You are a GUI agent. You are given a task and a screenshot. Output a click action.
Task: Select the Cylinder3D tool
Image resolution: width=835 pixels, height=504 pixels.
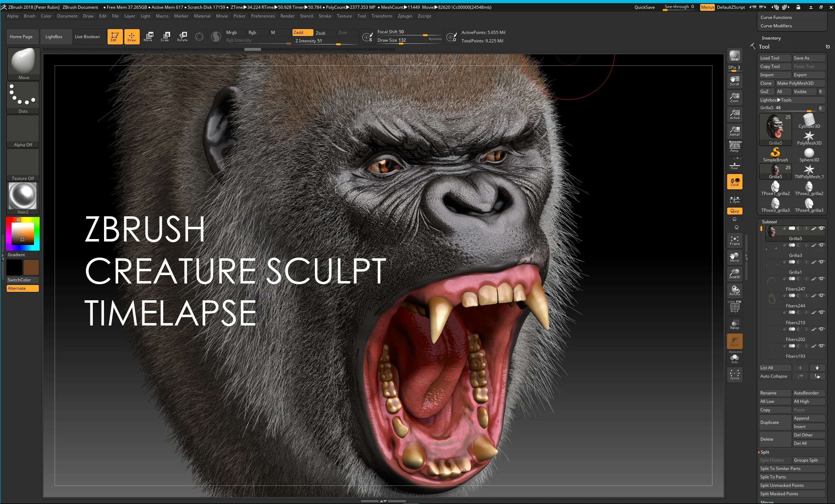pyautogui.click(x=809, y=121)
